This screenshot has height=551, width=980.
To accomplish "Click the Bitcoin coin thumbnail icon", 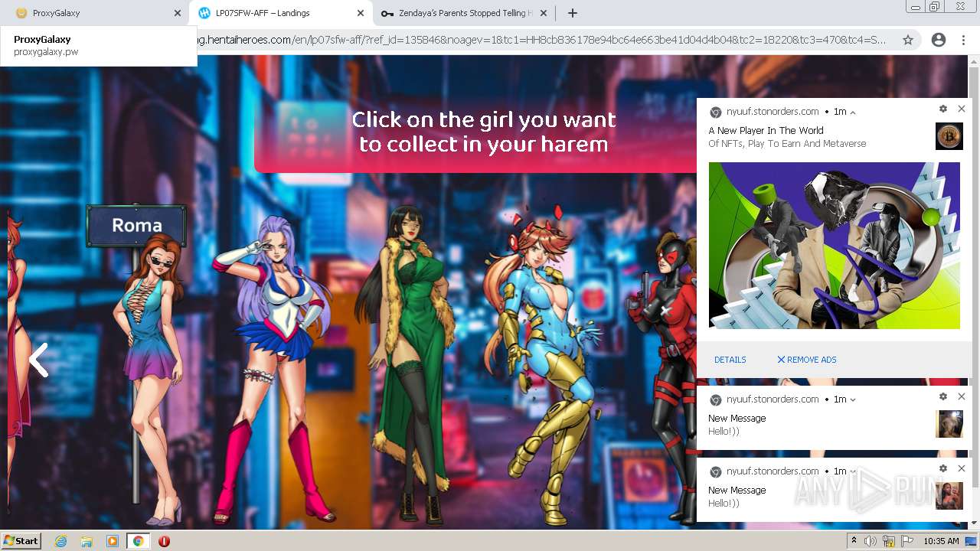I will coord(949,136).
